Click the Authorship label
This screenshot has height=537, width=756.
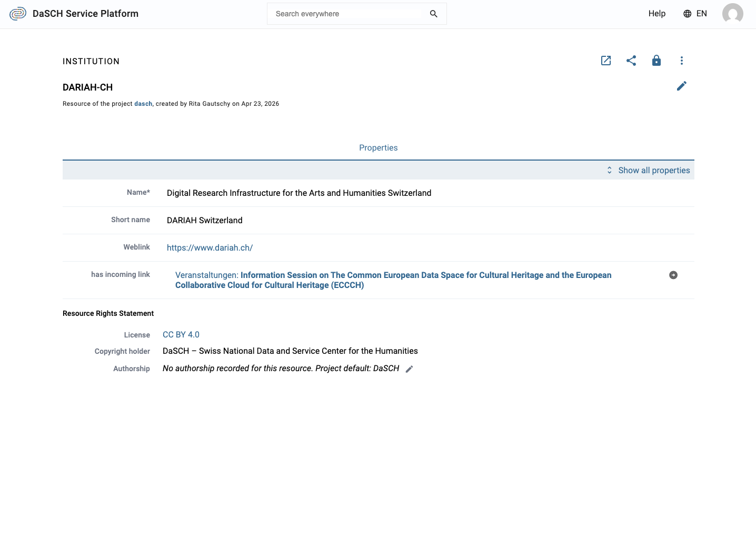click(132, 369)
